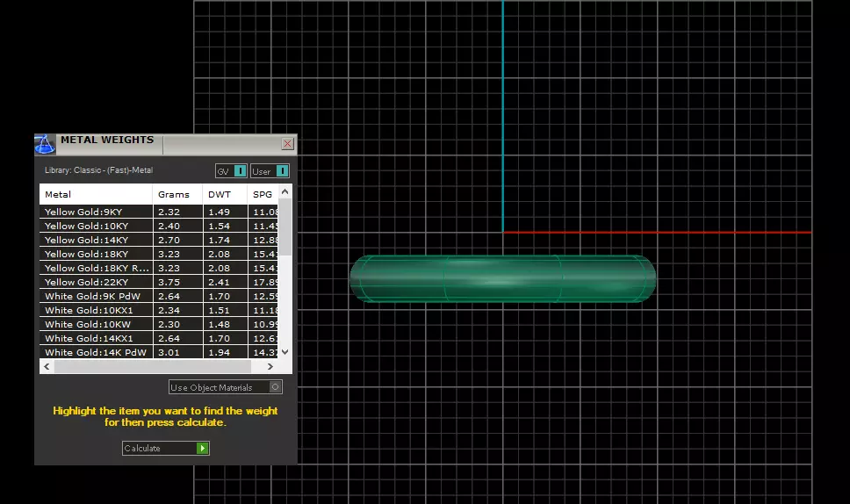This screenshot has width=850, height=504.
Task: Select the Yellow Gold:18KY row
Action: [x=158, y=254]
